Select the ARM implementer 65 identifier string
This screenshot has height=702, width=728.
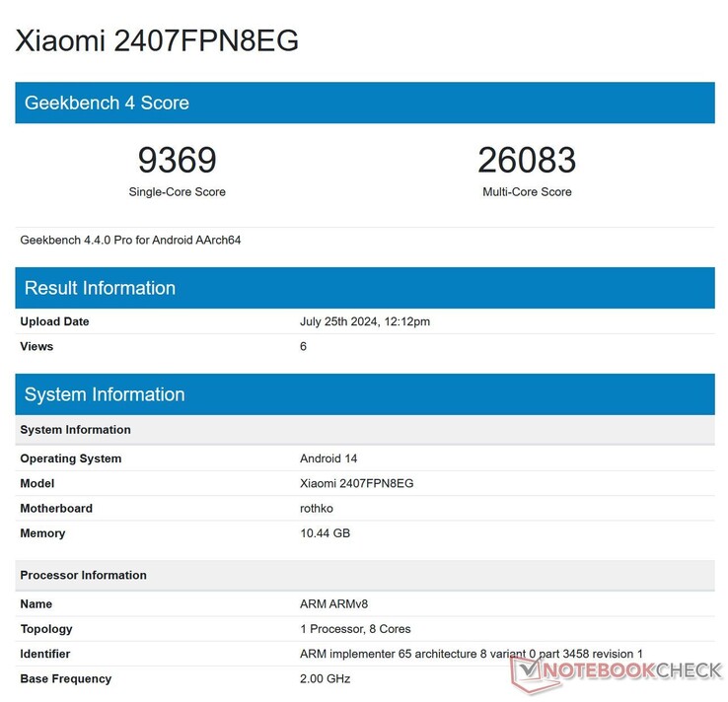pyautogui.click(x=472, y=655)
